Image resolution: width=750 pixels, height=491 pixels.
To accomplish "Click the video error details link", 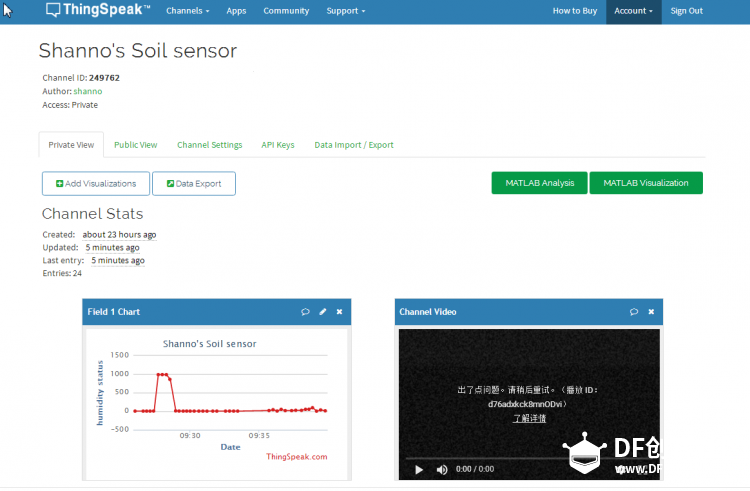I will coord(529,418).
